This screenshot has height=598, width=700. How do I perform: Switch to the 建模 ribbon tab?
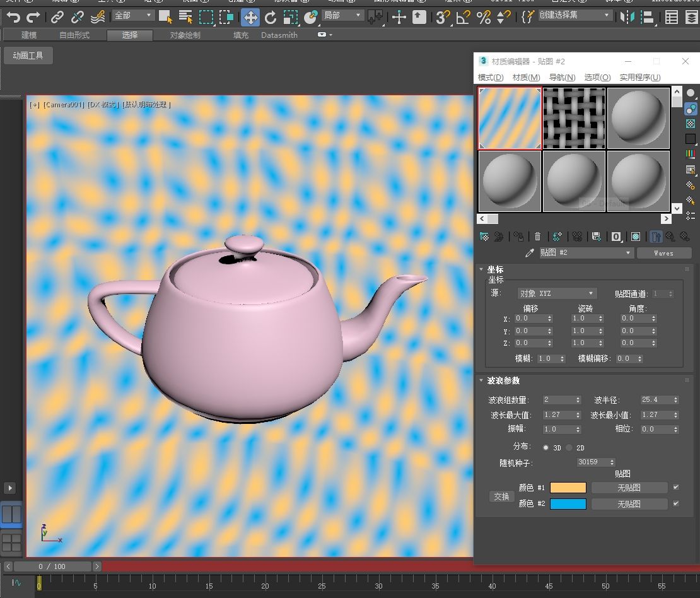click(x=29, y=35)
